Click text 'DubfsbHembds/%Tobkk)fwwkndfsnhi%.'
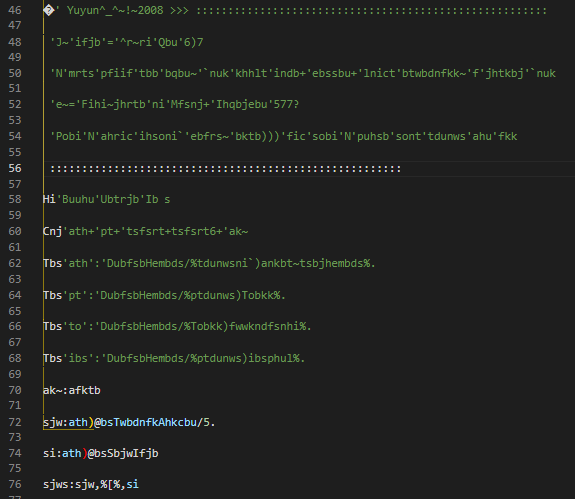 (205, 326)
